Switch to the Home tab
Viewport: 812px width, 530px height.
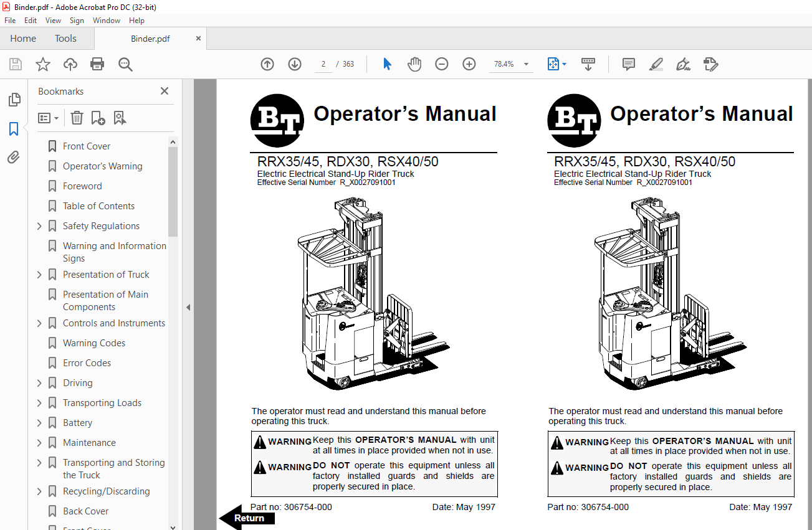(x=23, y=39)
